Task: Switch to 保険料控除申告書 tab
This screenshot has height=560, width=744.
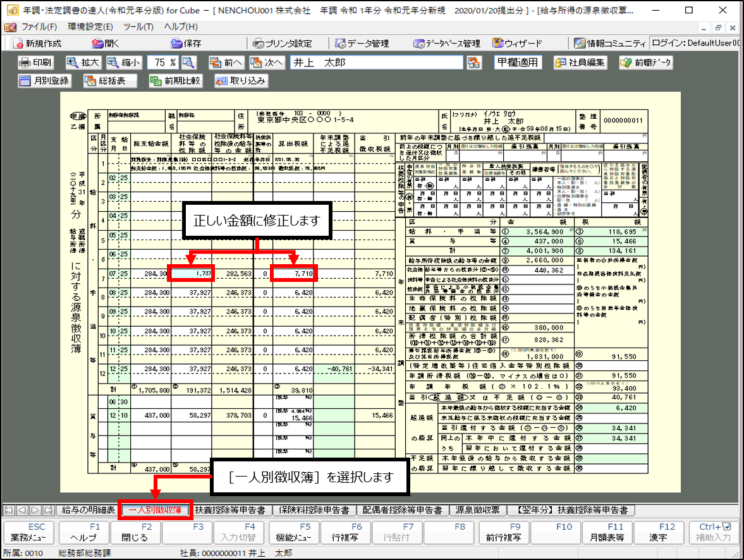Action: click(x=314, y=510)
